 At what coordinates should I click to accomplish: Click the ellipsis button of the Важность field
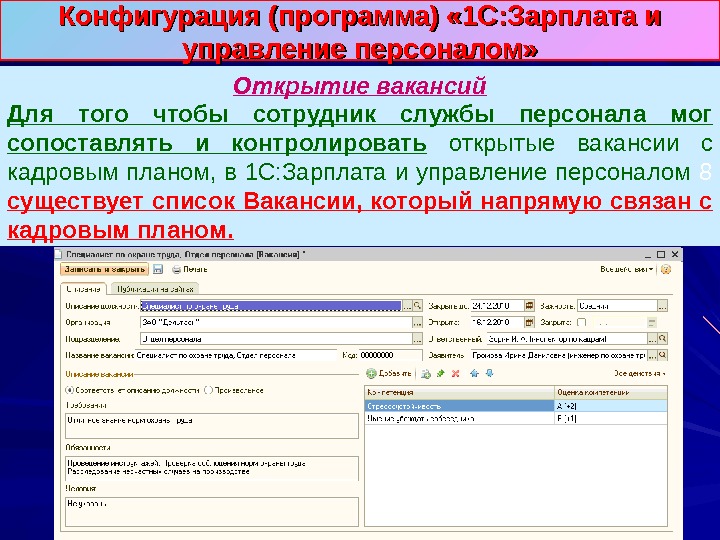tap(662, 306)
